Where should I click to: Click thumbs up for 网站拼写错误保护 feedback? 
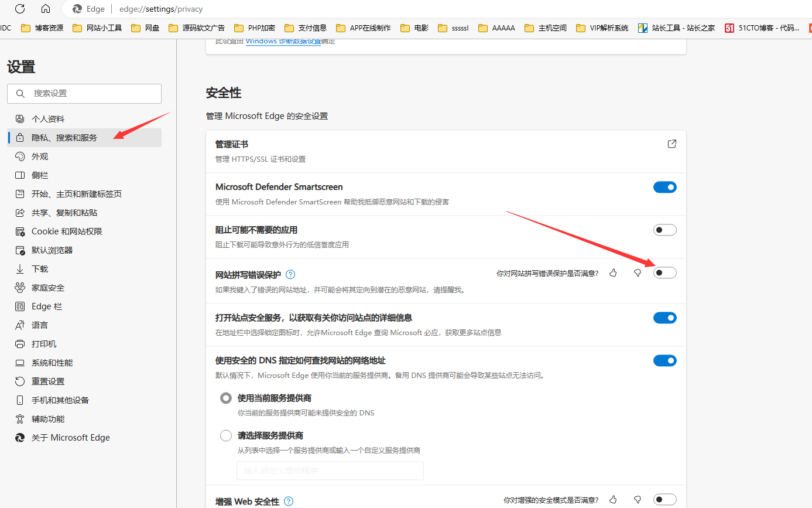[613, 272]
